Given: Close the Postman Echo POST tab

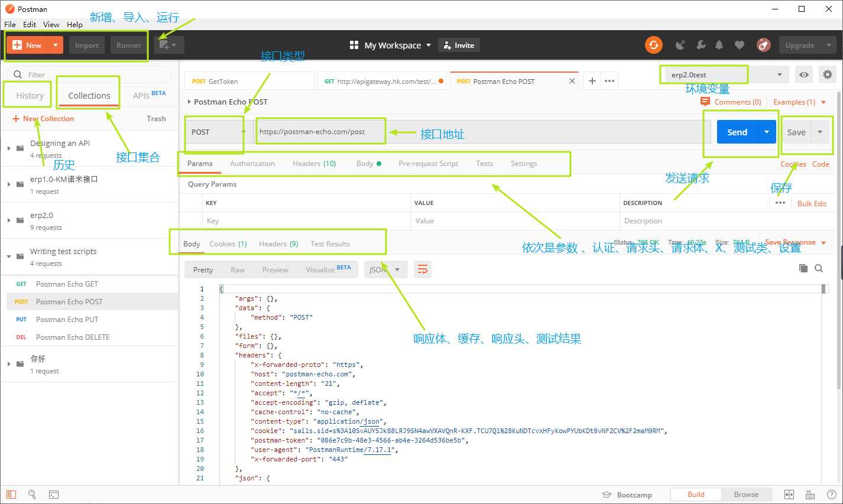Looking at the screenshot, I should point(572,81).
